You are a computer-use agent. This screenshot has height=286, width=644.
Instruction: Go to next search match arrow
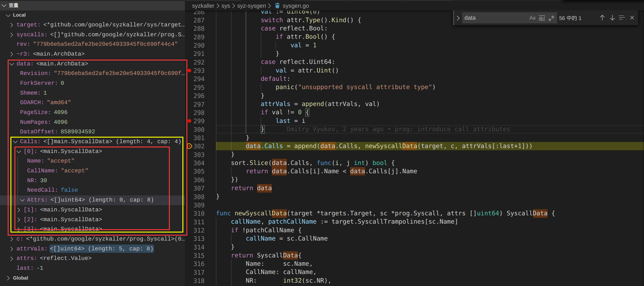coord(612,18)
